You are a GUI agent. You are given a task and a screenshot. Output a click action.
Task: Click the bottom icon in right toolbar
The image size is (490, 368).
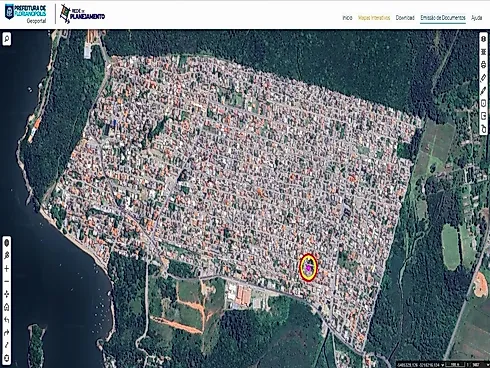tap(484, 129)
